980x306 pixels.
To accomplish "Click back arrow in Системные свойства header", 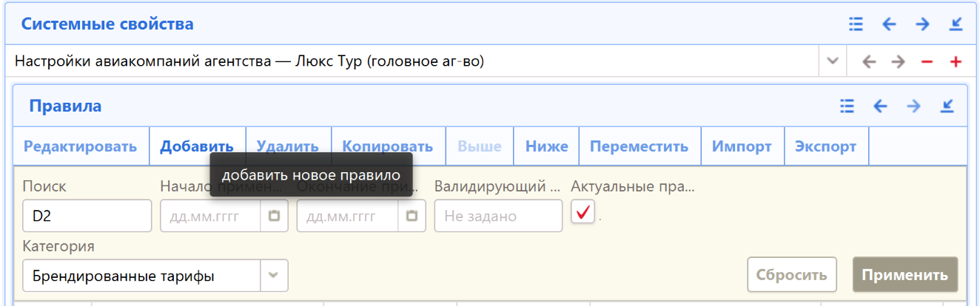I will (x=889, y=24).
